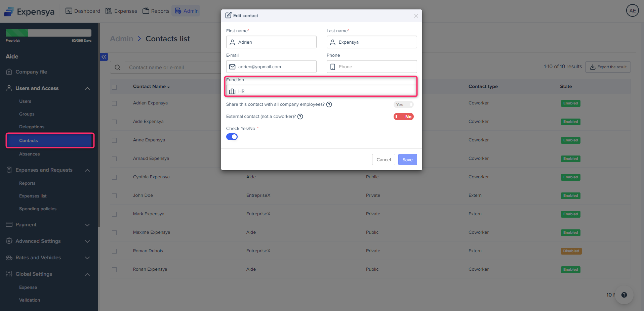This screenshot has height=311, width=644.
Task: Click the help icon next to share contact
Action: tap(329, 104)
